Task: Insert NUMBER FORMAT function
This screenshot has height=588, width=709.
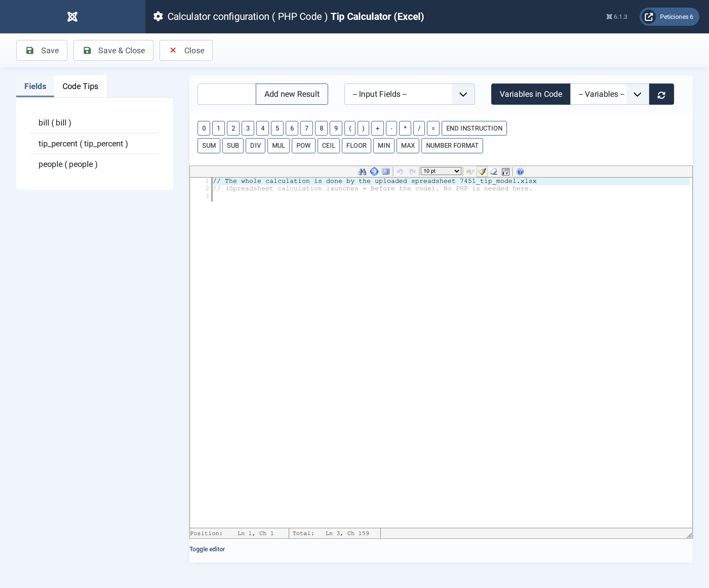Action: click(x=452, y=145)
